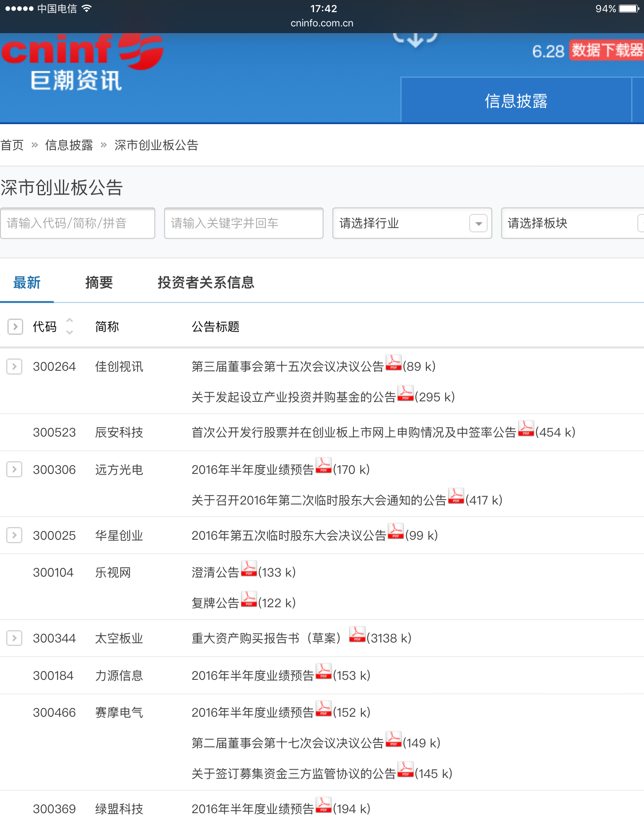
Task: Click the cninfo 巨潮资讯 logo
Action: point(82,62)
